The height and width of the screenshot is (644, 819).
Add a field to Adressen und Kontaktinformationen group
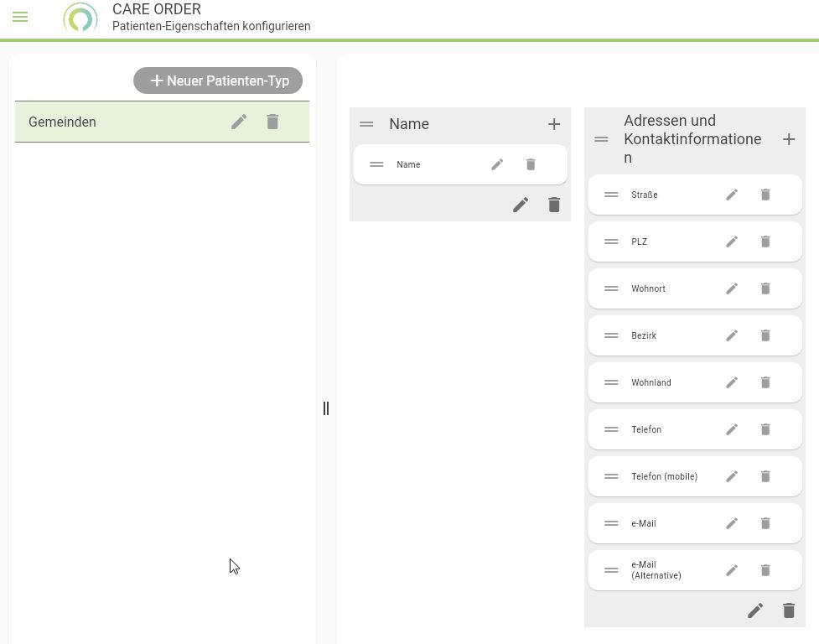[x=789, y=139]
